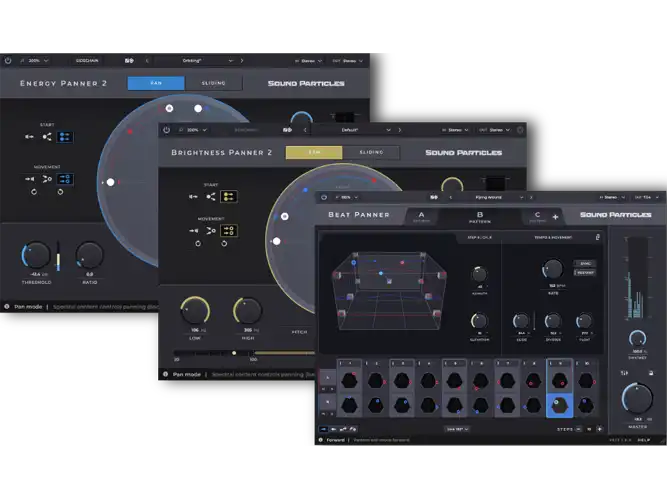Select the highlighted yellow Start mode icon in Brightness Panner 2

click(229, 197)
